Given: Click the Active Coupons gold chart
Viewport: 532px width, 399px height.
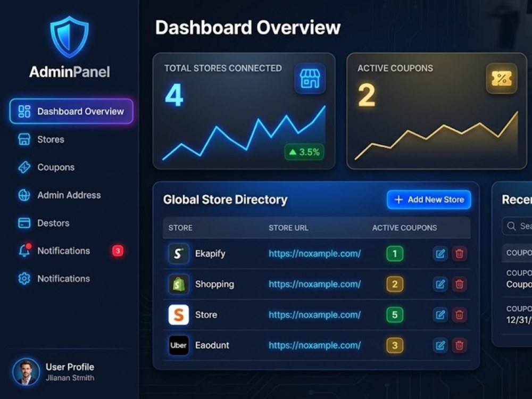Looking at the screenshot, I should click(x=436, y=136).
